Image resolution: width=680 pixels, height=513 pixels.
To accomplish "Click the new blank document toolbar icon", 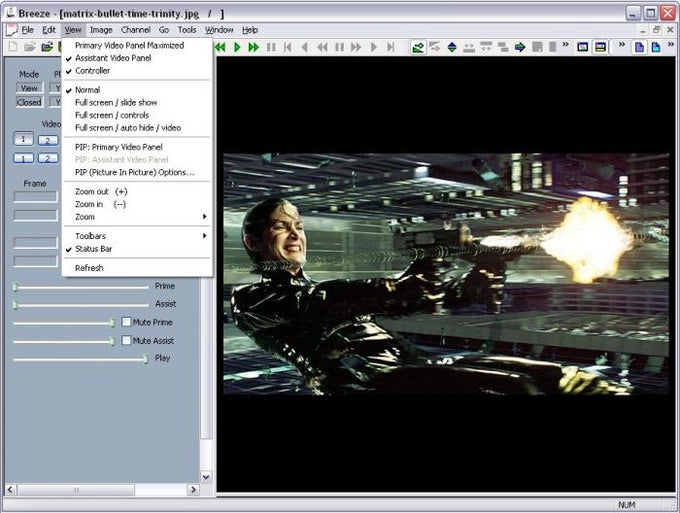I will click(13, 47).
